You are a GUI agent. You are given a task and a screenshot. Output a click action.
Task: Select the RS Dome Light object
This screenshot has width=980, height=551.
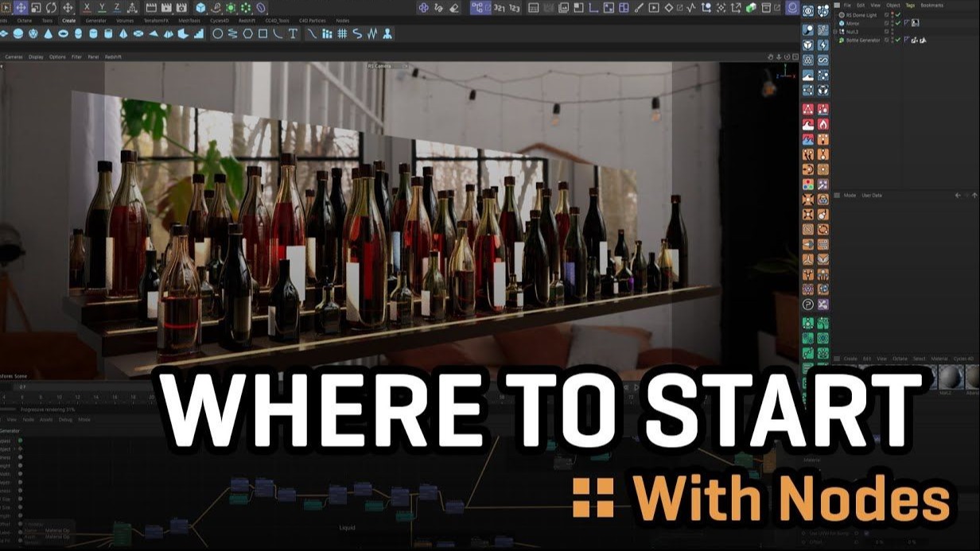[x=861, y=15]
